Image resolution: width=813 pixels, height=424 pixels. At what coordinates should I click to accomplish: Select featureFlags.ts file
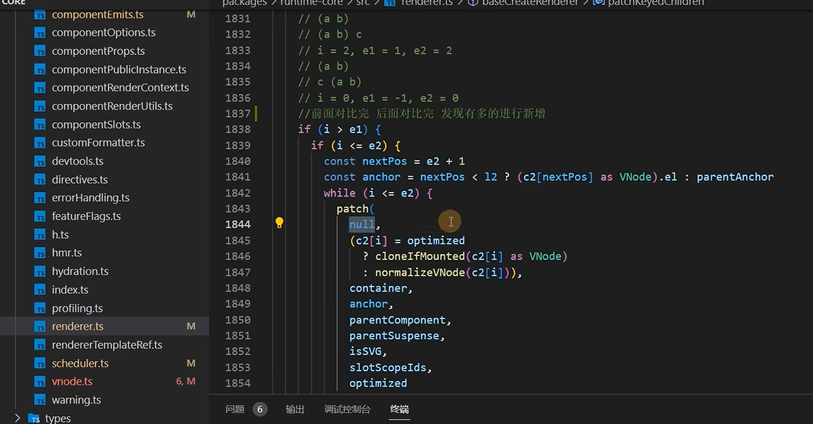(x=86, y=216)
